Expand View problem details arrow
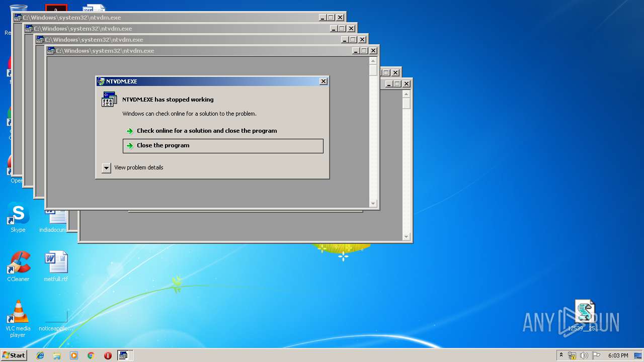 click(106, 168)
